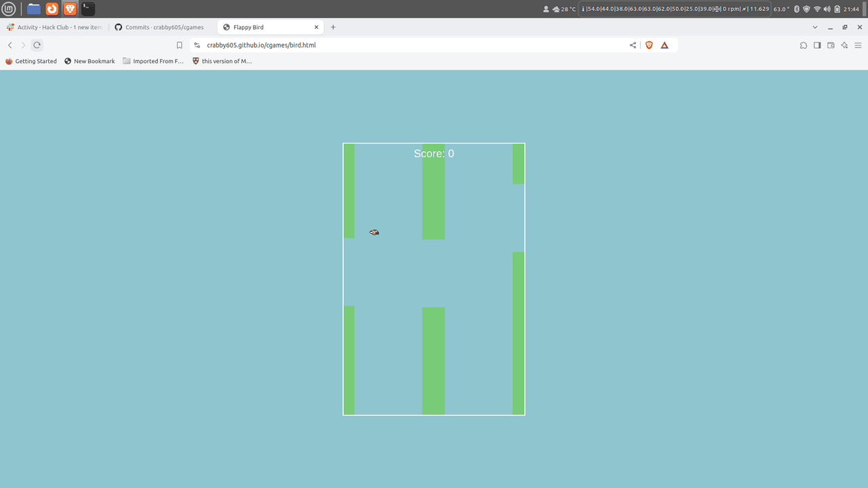Image resolution: width=868 pixels, height=488 pixels.
Task: Open the Extensions puzzle icon
Action: pyautogui.click(x=804, y=45)
